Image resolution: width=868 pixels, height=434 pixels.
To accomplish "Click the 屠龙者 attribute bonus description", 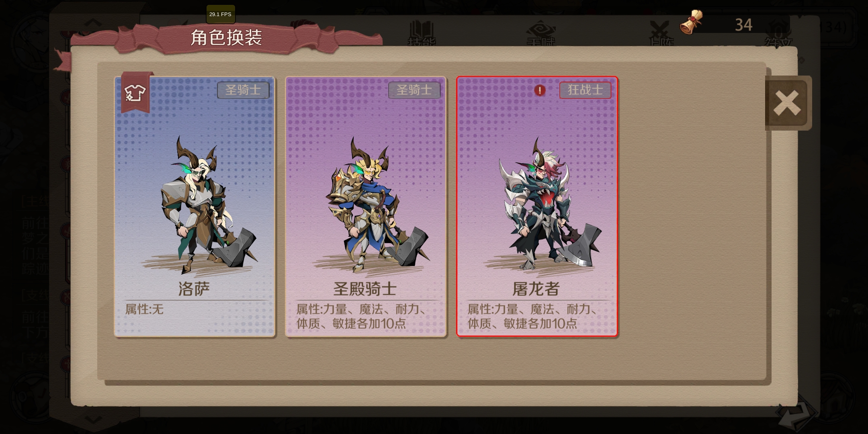I will 532,316.
